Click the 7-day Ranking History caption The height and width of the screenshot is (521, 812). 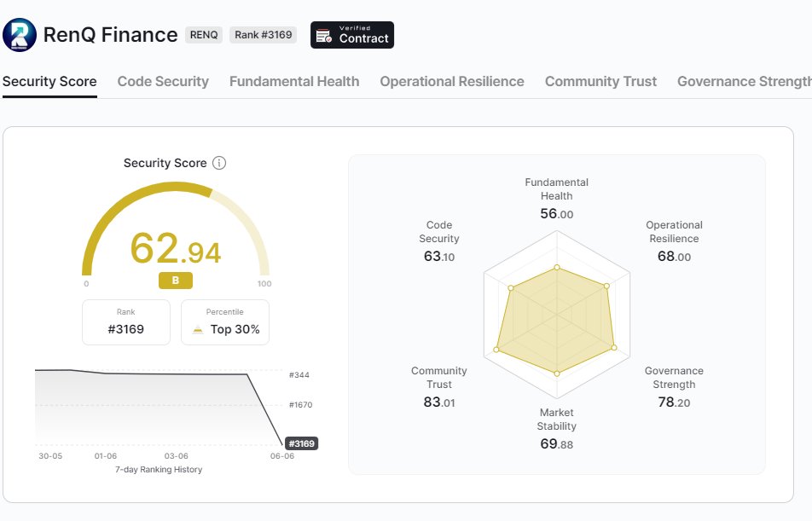tap(159, 470)
